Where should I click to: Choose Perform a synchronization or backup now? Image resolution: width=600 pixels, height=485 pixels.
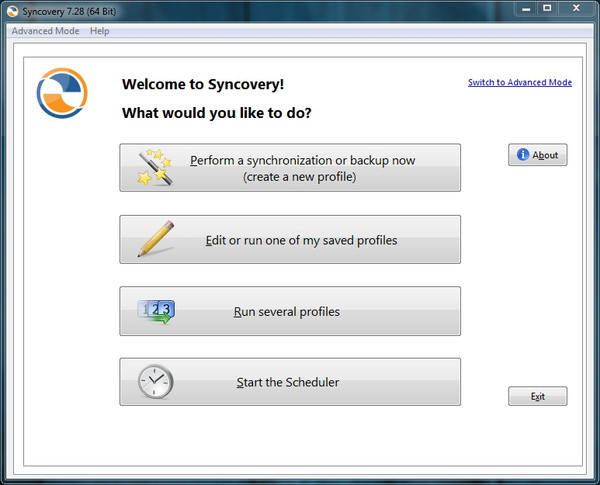(290, 168)
